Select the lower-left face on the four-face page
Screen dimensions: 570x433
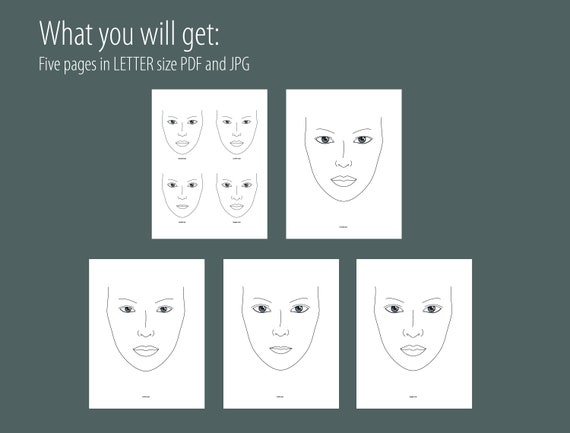182,195
